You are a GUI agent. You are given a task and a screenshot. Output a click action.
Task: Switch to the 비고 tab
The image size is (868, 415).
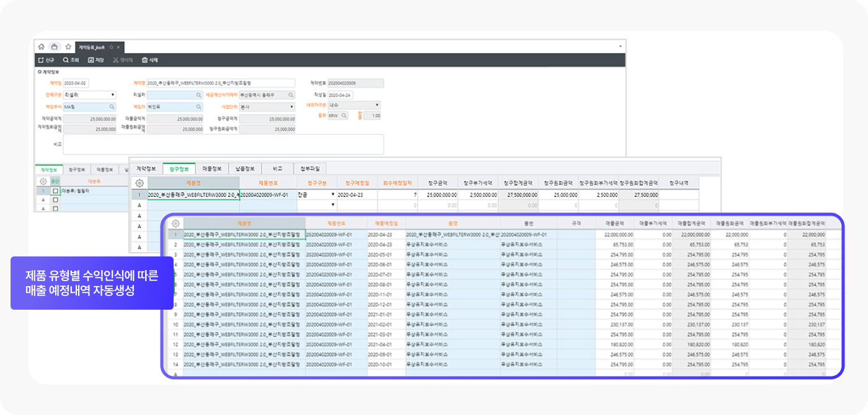point(277,168)
